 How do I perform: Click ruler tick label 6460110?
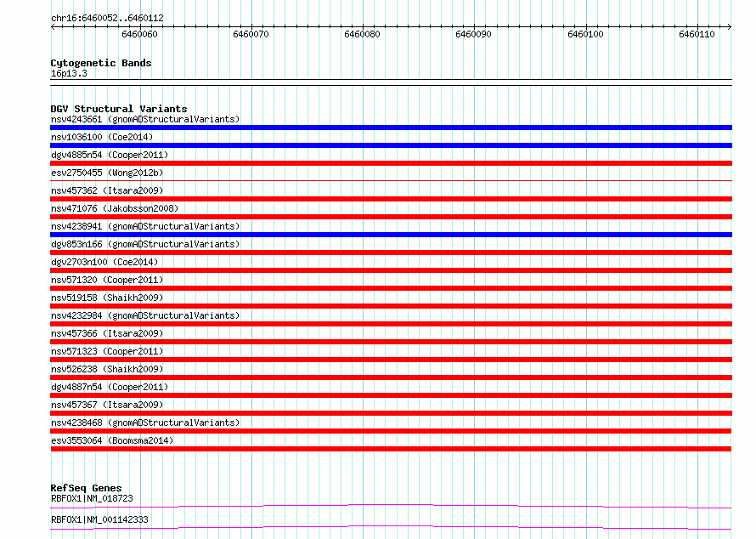697,34
